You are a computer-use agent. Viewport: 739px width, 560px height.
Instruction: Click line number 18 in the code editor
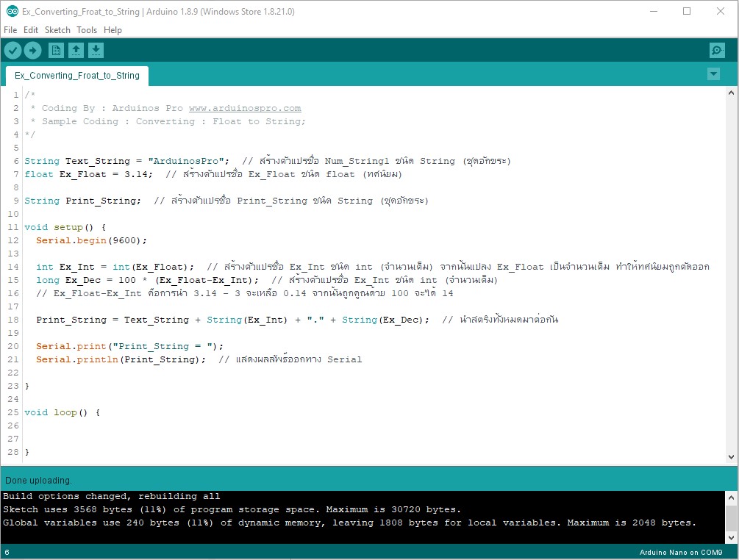(x=13, y=319)
